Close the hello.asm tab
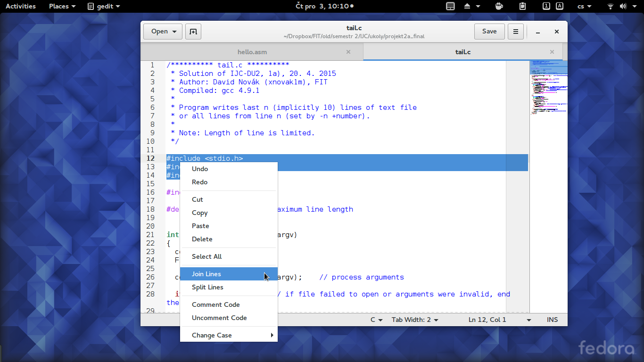 [348, 52]
